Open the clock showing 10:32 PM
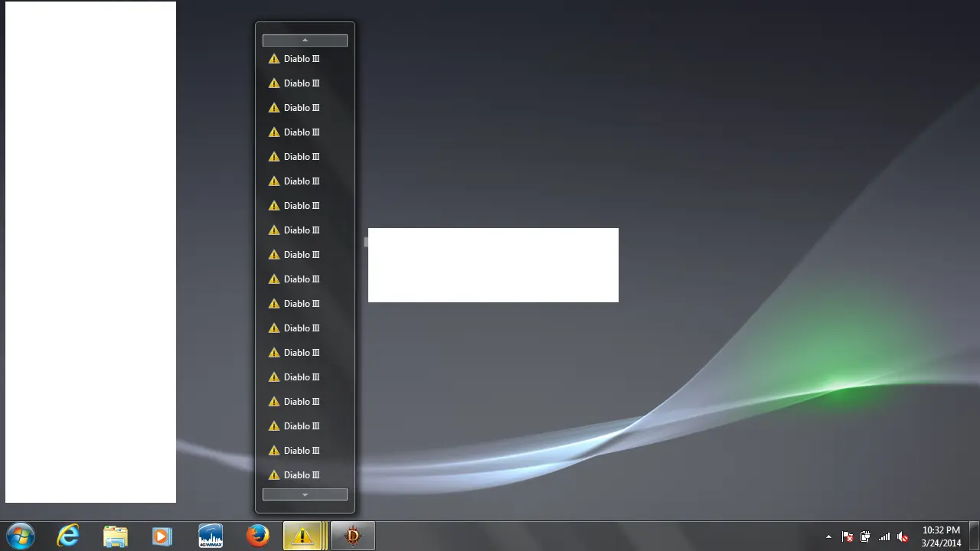The image size is (980, 551). click(941, 536)
